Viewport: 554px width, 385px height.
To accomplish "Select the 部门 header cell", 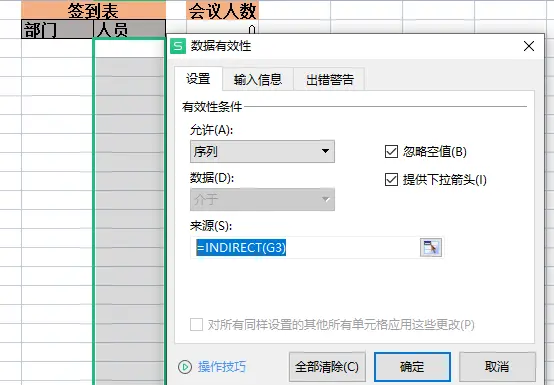I will 57,29.
